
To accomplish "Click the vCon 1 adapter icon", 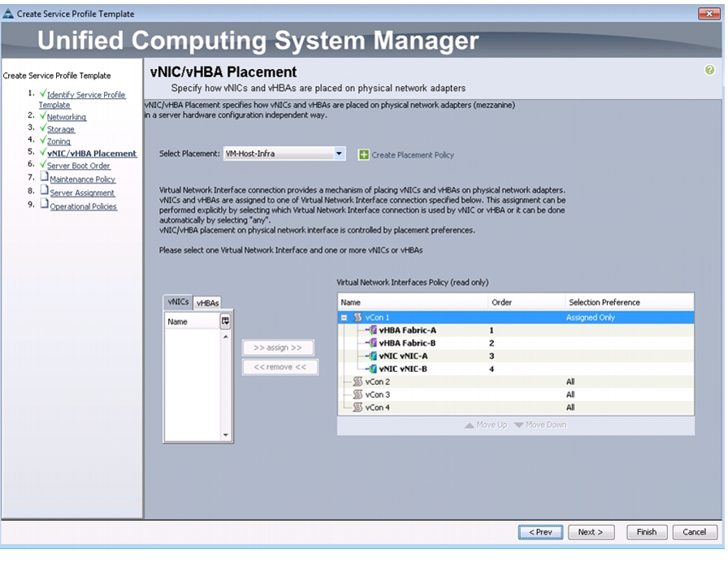I will (357, 317).
